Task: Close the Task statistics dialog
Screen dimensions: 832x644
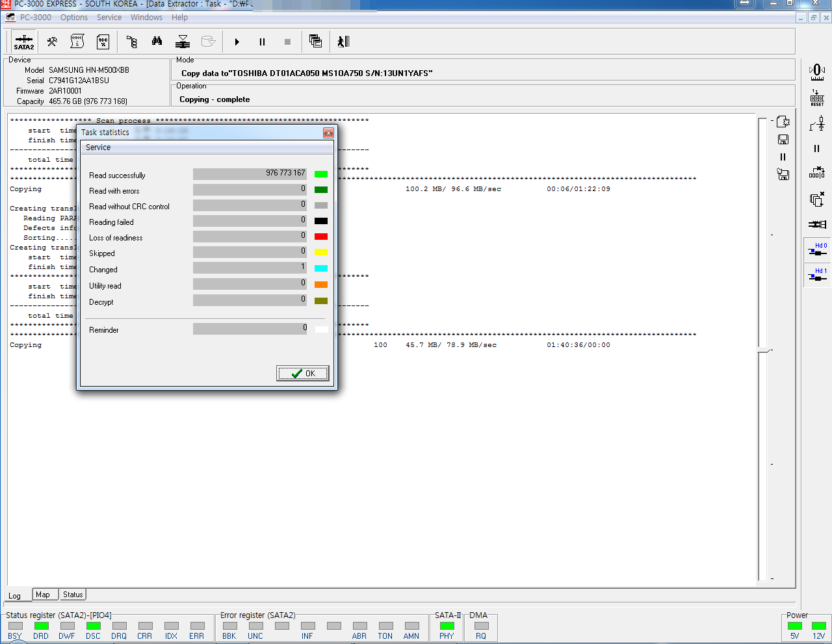Action: [x=328, y=133]
